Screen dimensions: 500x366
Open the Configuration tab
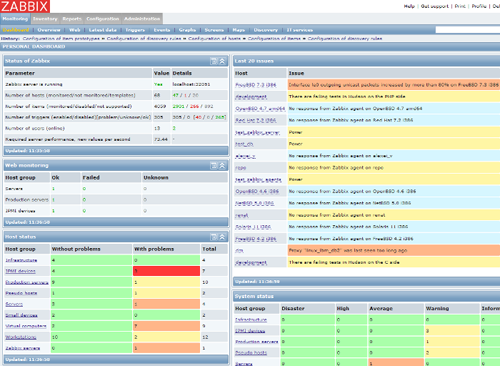tap(103, 19)
